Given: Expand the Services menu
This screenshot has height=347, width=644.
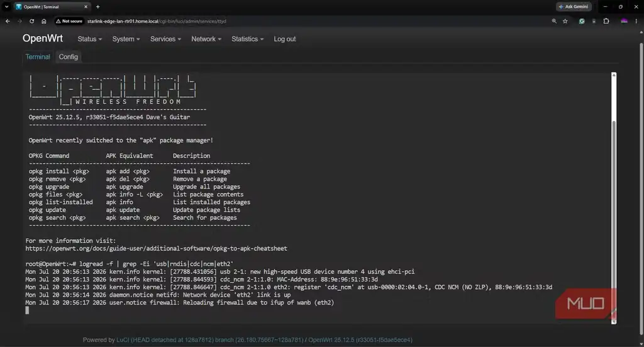Looking at the screenshot, I should (x=165, y=39).
